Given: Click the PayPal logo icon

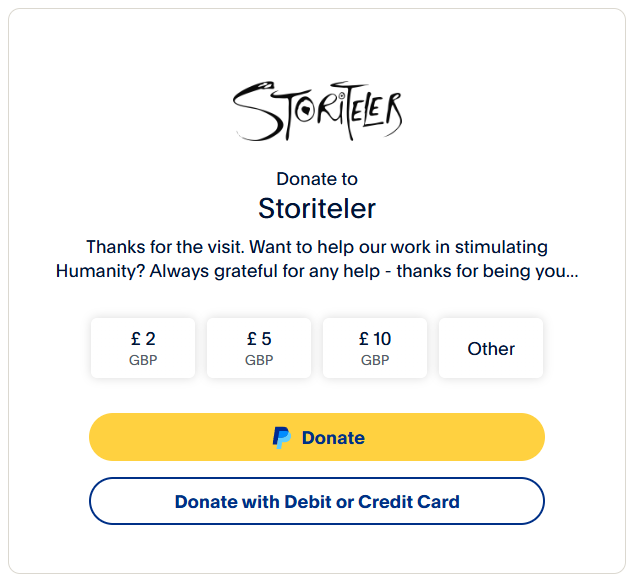Looking at the screenshot, I should click(282, 438).
